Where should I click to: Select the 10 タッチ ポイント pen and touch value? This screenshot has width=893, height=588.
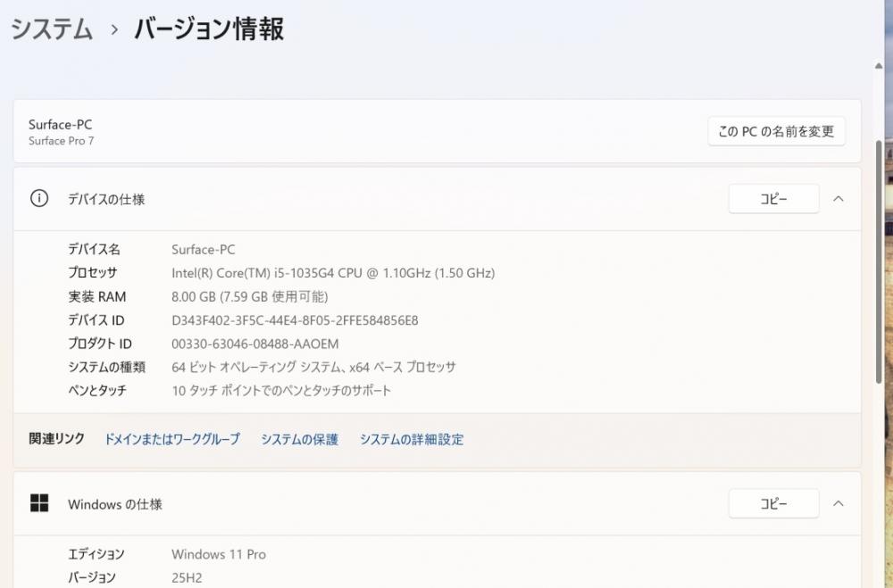281,391
